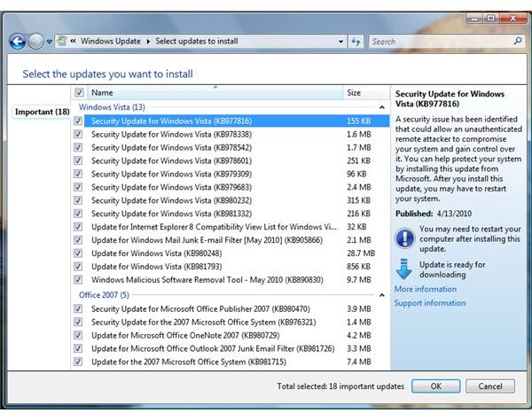532x413 pixels.
Task: Click the 155 KB size in highlighted row
Action: click(358, 121)
